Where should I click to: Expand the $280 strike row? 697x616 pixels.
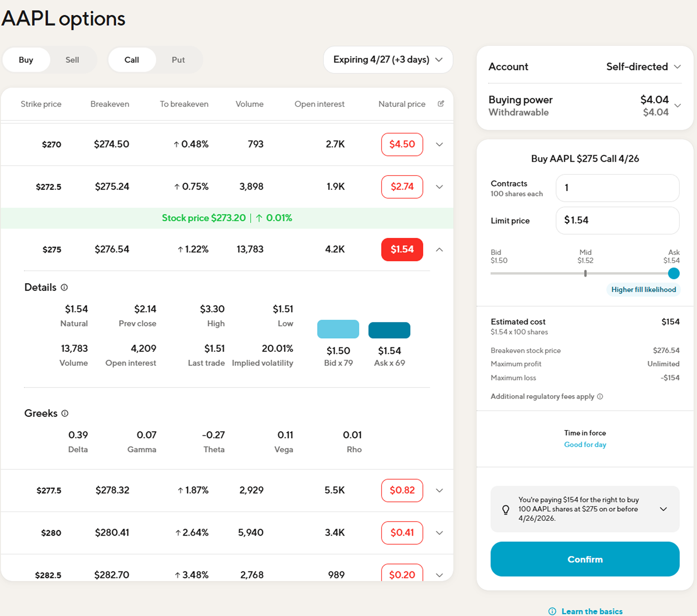pyautogui.click(x=440, y=532)
